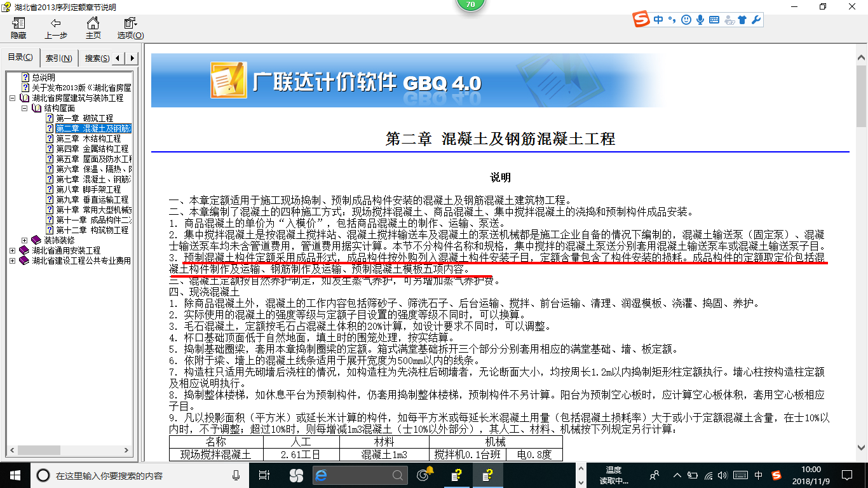The image size is (868, 488).
Task: Expand 湖北省通用安装工程 node
Action: click(13, 250)
